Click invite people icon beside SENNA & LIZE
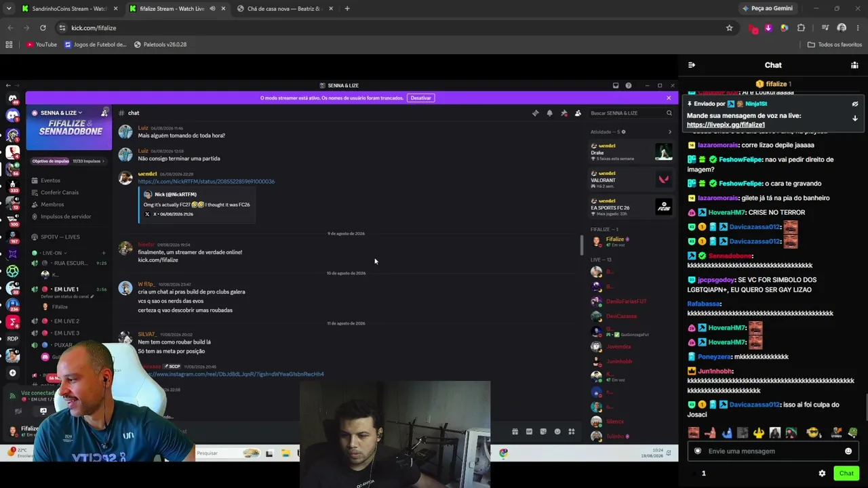868x488 pixels. [104, 113]
